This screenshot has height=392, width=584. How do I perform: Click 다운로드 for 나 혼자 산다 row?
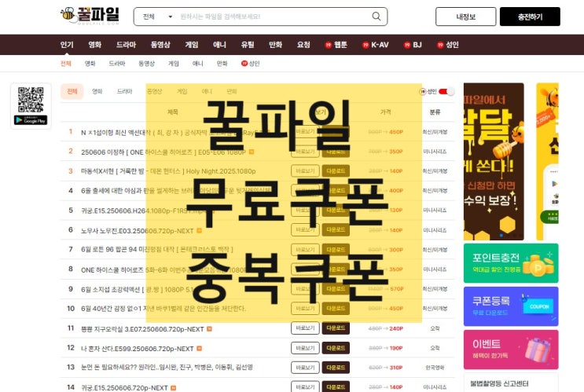point(336,348)
